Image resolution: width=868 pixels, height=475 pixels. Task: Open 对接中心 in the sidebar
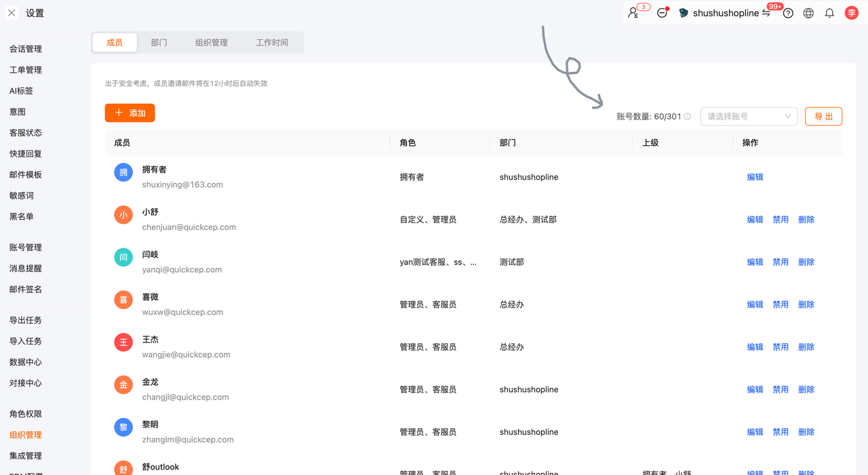[26, 383]
